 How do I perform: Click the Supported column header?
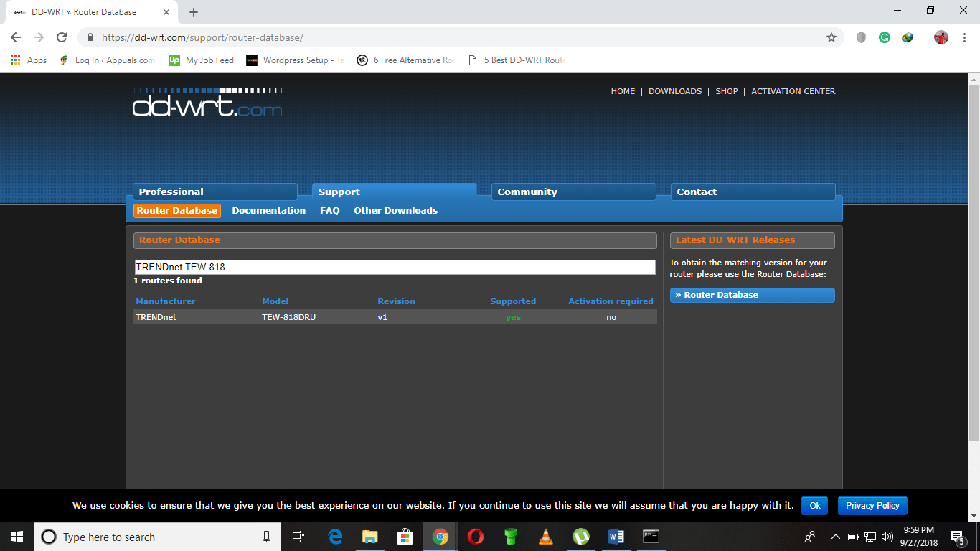[513, 301]
